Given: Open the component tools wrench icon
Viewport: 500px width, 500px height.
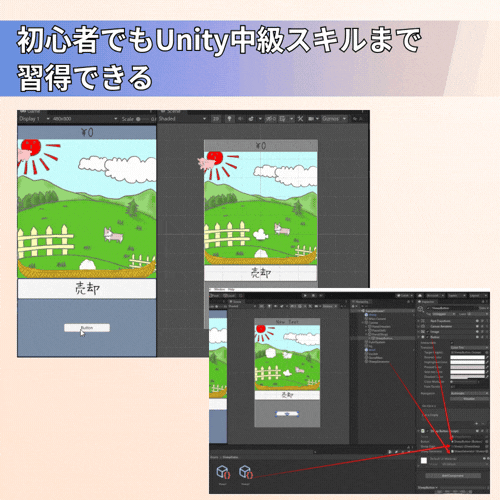Looking at the screenshot, I should point(300,119).
